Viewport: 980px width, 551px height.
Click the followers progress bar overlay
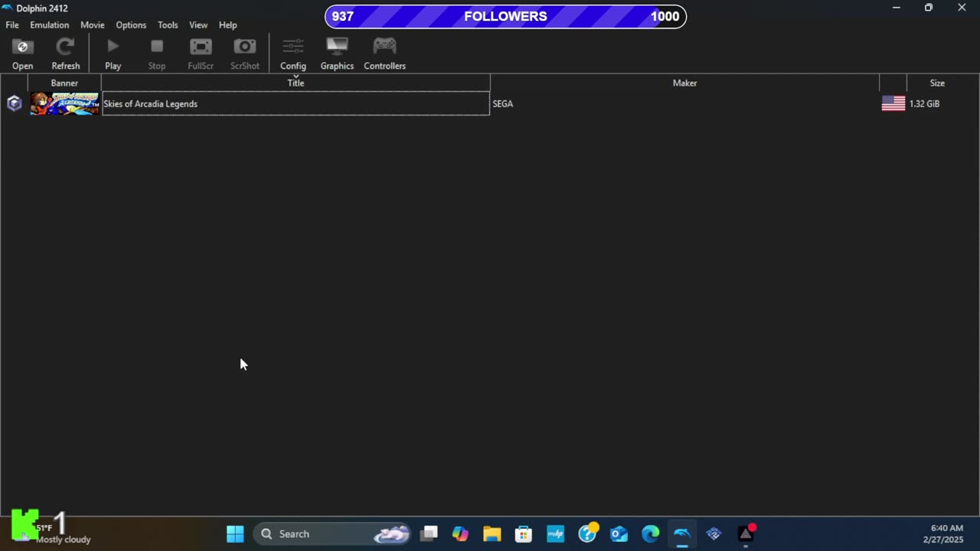[505, 16]
